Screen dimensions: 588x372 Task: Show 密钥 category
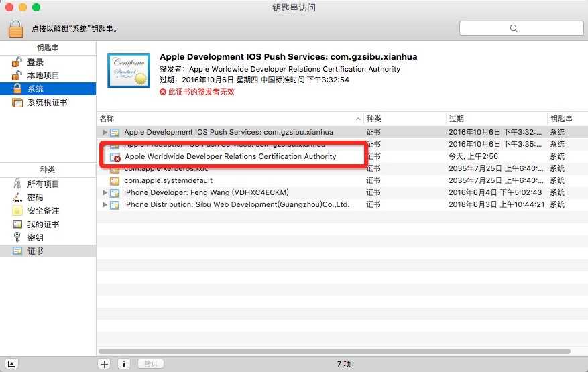tap(48, 237)
